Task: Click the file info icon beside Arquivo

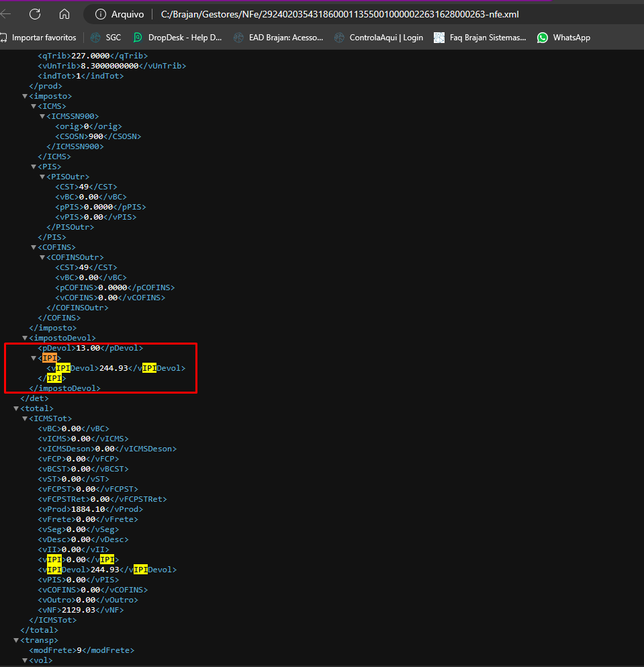Action: [x=101, y=14]
